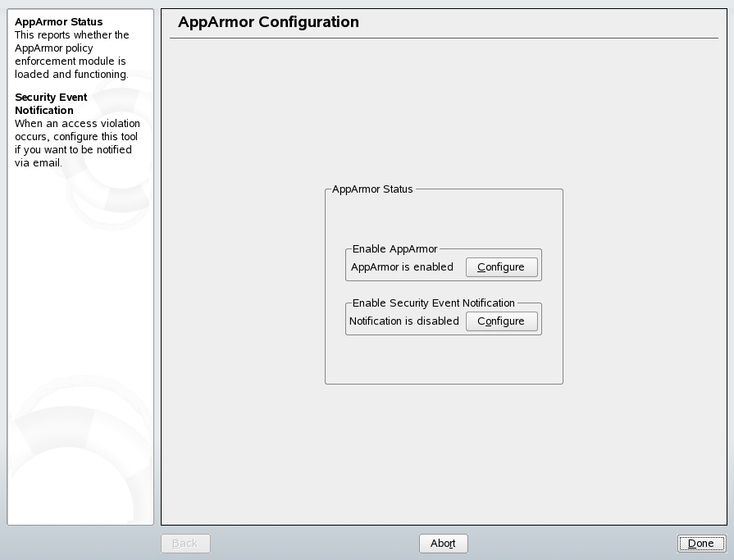
Task: Click the disabled Back button
Action: 185,543
